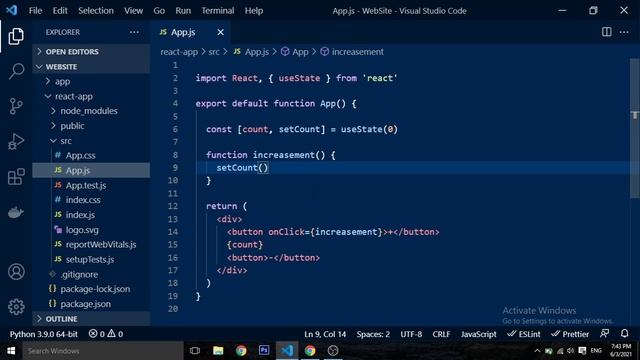The height and width of the screenshot is (360, 640).
Task: Open the Go menu
Action: pos(159,11)
